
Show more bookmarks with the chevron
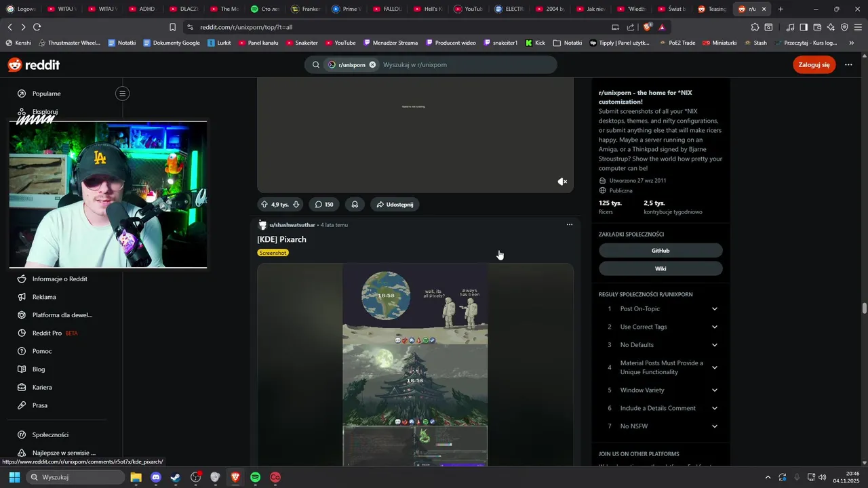(852, 43)
